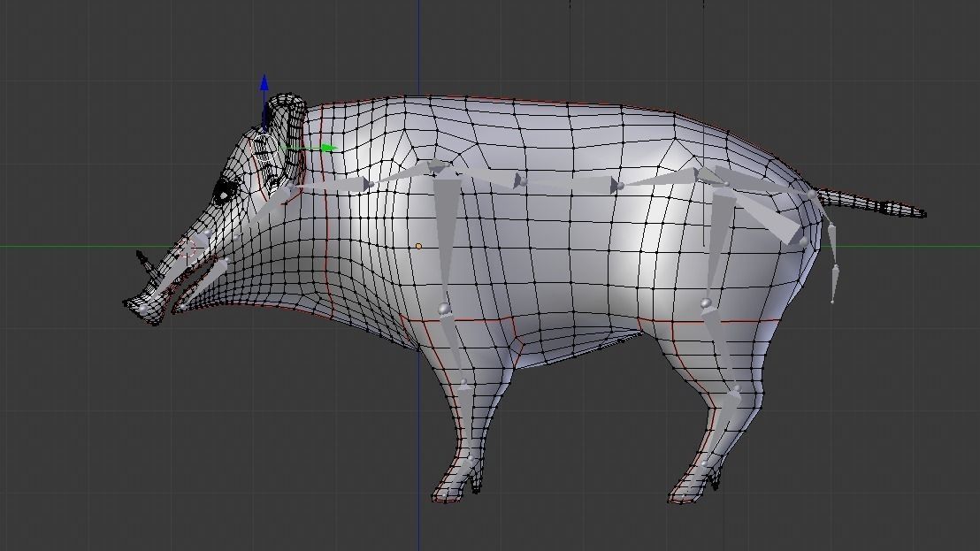This screenshot has width=980, height=551.
Task: Click the blue Z-axis gizmo arrow
Action: (x=265, y=84)
